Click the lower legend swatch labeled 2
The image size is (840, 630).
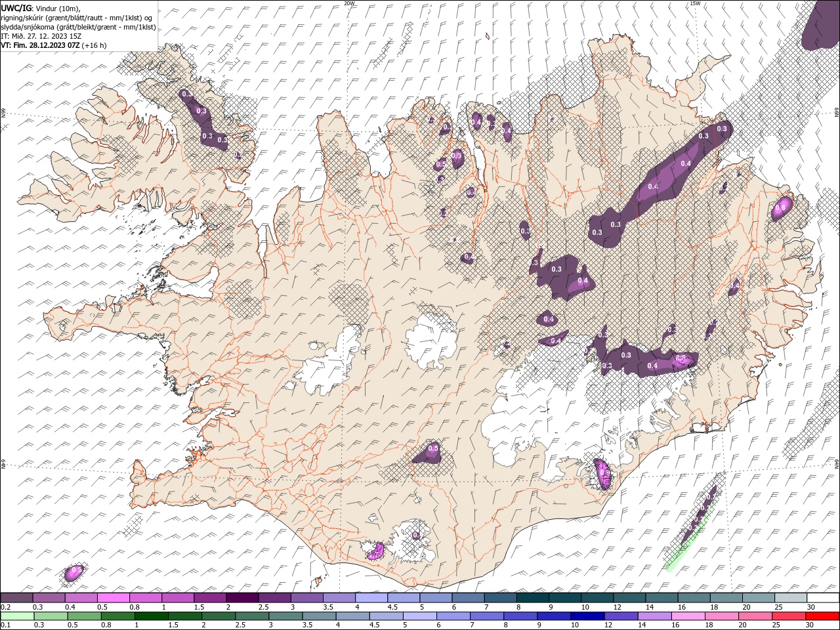coord(218,616)
